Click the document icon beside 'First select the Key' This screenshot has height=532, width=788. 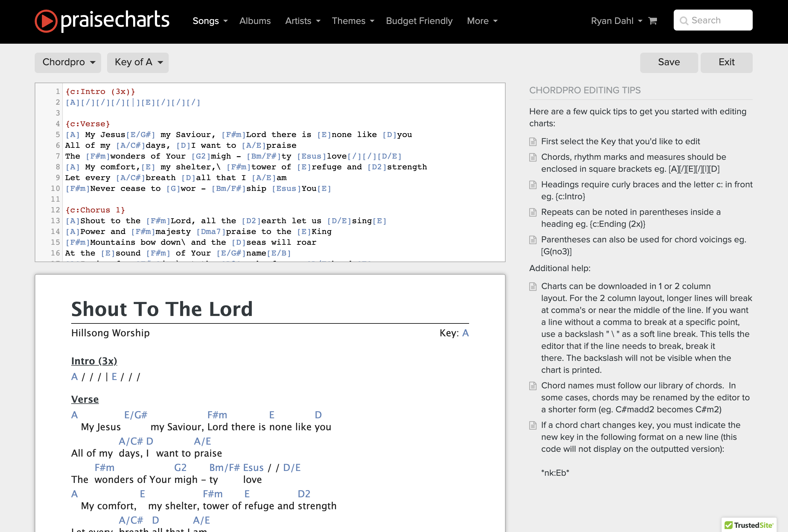[533, 142]
